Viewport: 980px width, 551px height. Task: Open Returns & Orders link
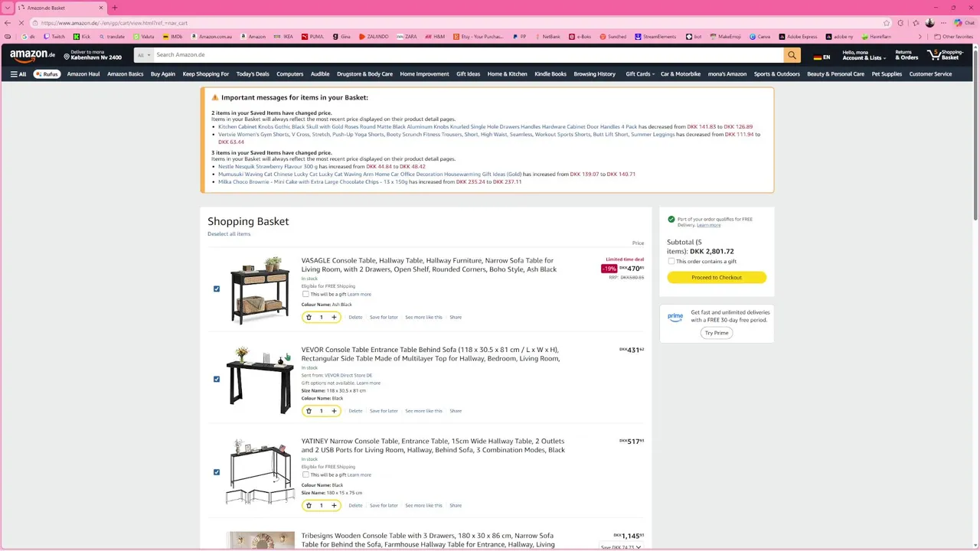click(x=906, y=55)
